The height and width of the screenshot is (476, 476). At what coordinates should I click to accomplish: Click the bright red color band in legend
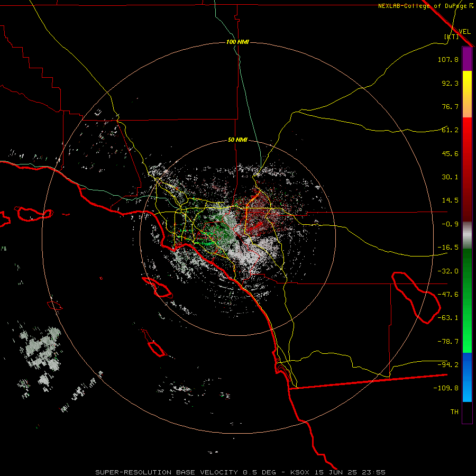coord(467,134)
